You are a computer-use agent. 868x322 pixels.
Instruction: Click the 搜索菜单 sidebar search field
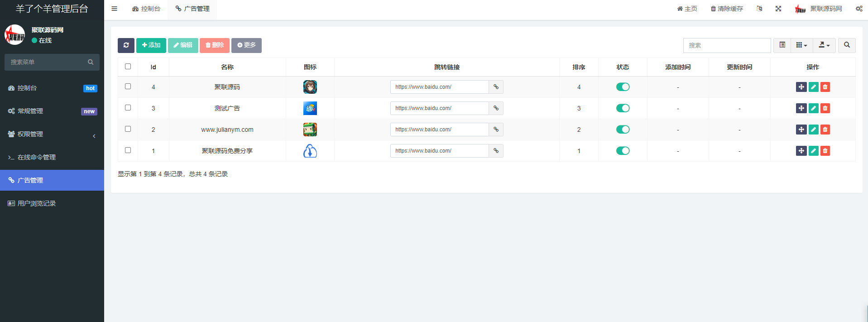[x=45, y=62]
